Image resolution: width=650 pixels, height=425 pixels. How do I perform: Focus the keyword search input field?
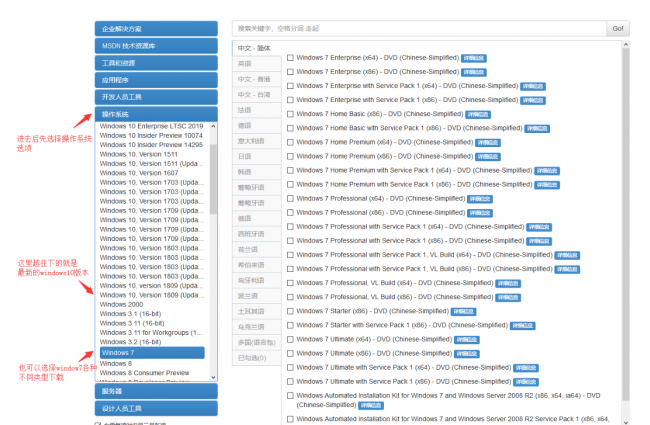click(419, 29)
